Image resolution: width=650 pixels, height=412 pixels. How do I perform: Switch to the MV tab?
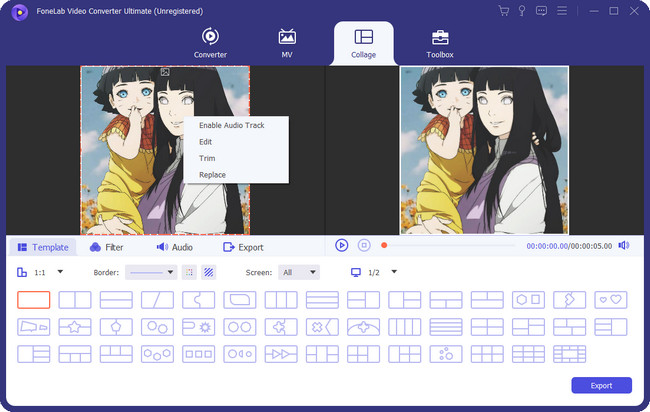pyautogui.click(x=287, y=43)
